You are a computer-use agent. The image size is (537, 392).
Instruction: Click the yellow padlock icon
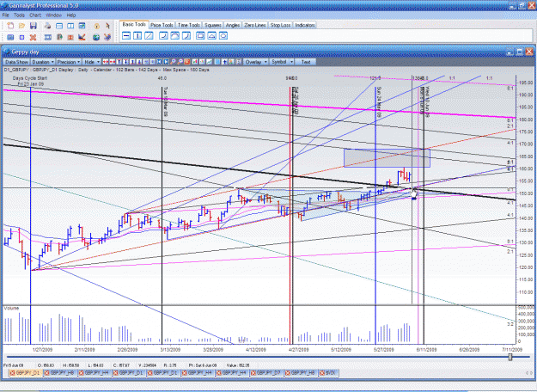click(x=96, y=26)
